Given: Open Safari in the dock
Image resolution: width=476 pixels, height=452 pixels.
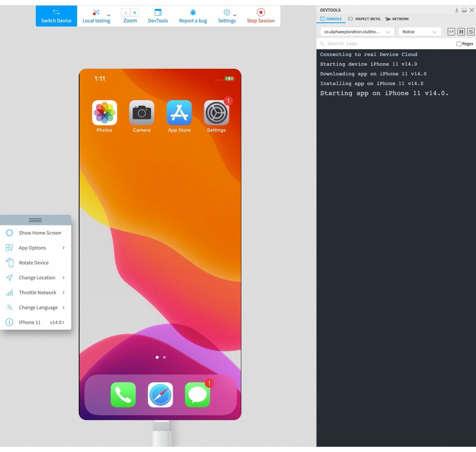Looking at the screenshot, I should coord(160,395).
